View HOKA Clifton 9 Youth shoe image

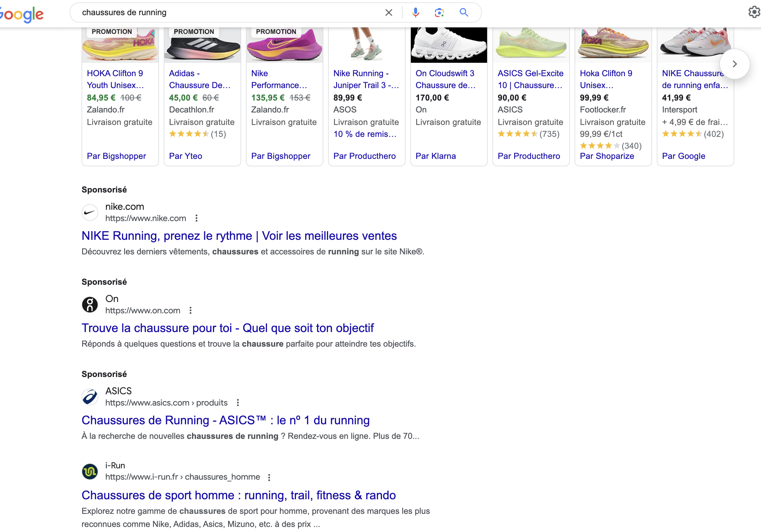tap(120, 45)
